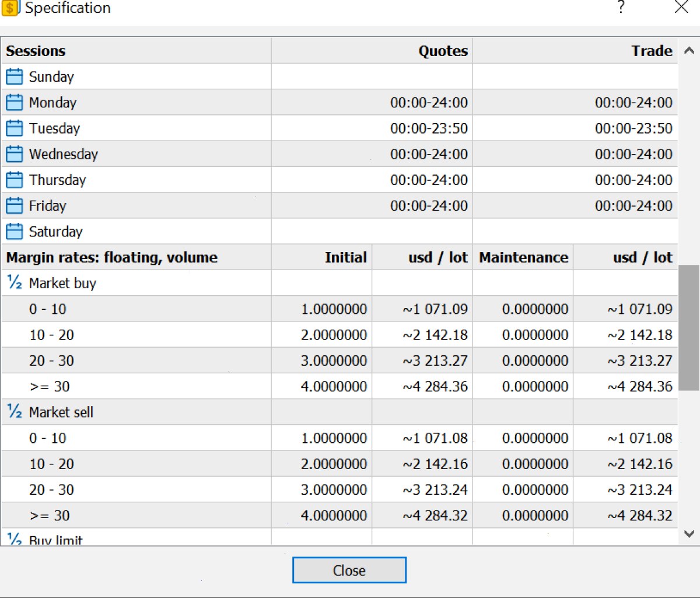Select the Market buy 0 - 10 row
The image size is (700, 598).
[x=339, y=309]
